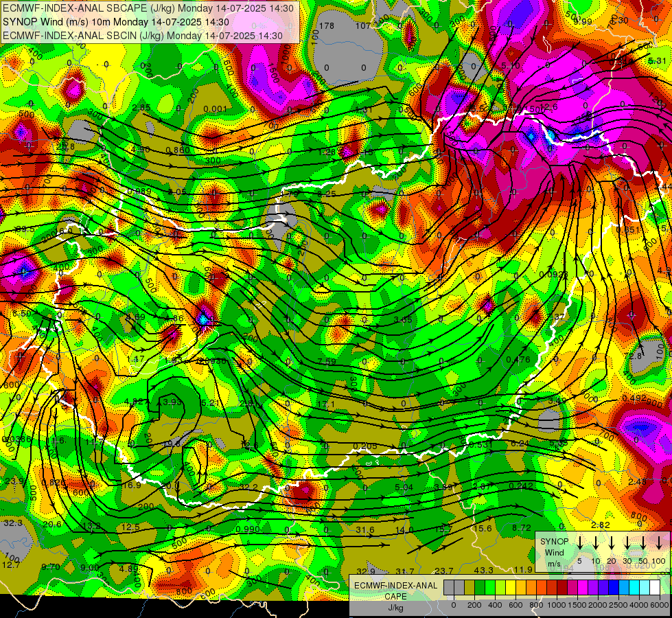Image resolution: width=672 pixels, height=618 pixels.
Task: Click the 5.04 value on the map
Action: pos(404,488)
